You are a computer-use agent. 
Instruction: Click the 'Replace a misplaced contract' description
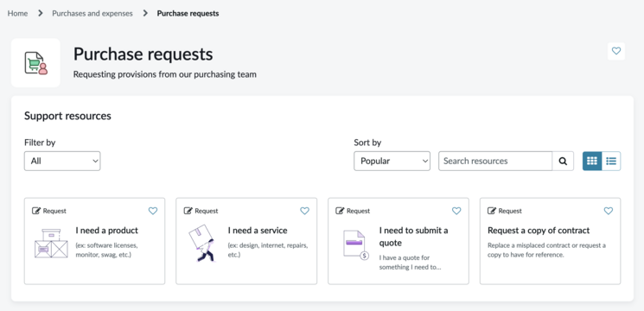pos(546,250)
